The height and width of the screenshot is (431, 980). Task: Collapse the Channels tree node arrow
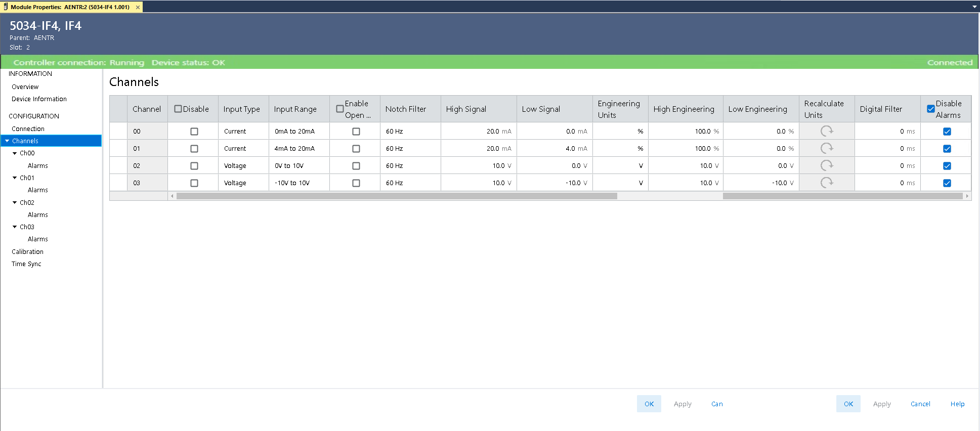click(7, 141)
